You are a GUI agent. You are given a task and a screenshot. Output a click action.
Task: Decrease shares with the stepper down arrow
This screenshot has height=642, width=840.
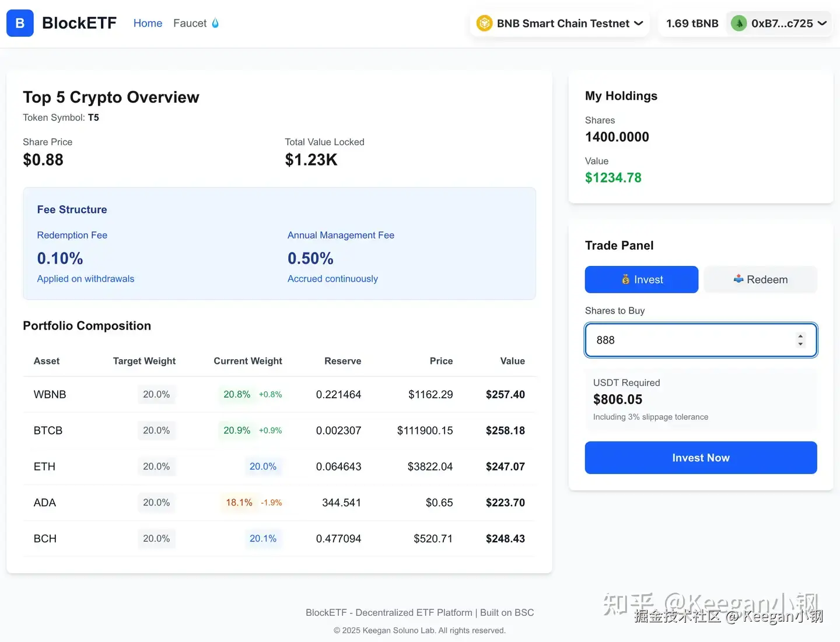click(800, 344)
